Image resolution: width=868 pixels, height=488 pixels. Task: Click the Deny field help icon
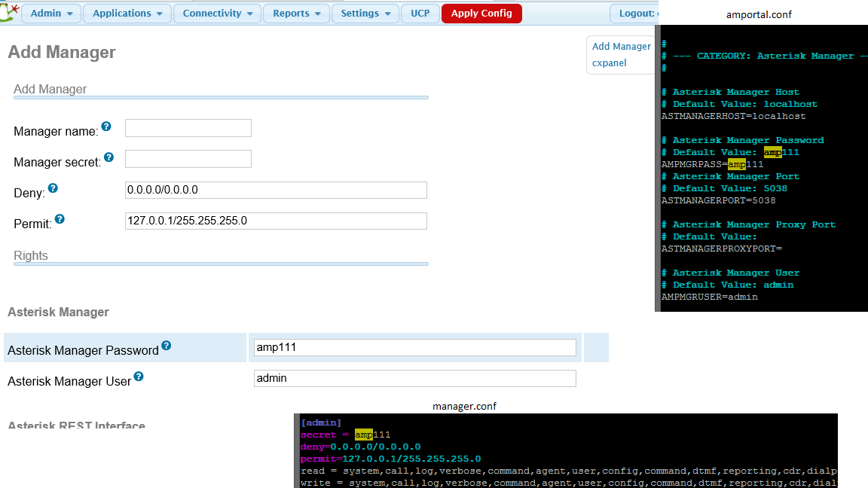53,188
